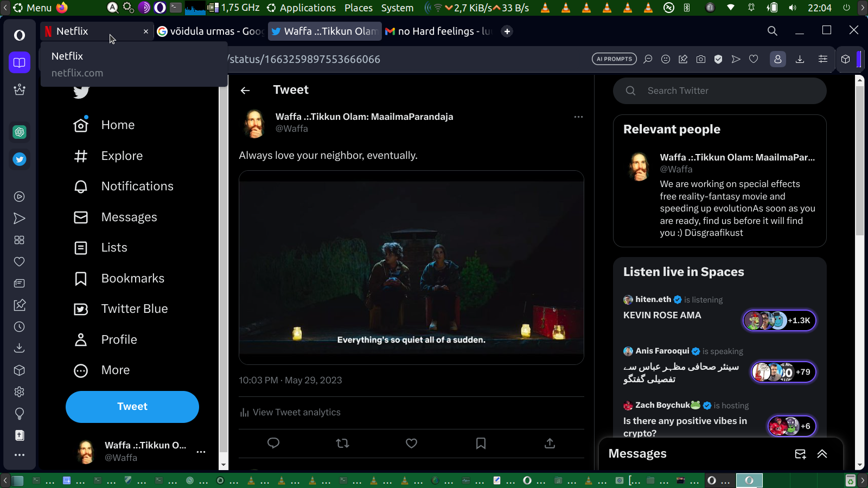Click the lightbulb icon in Opera sidebar

coord(20,414)
